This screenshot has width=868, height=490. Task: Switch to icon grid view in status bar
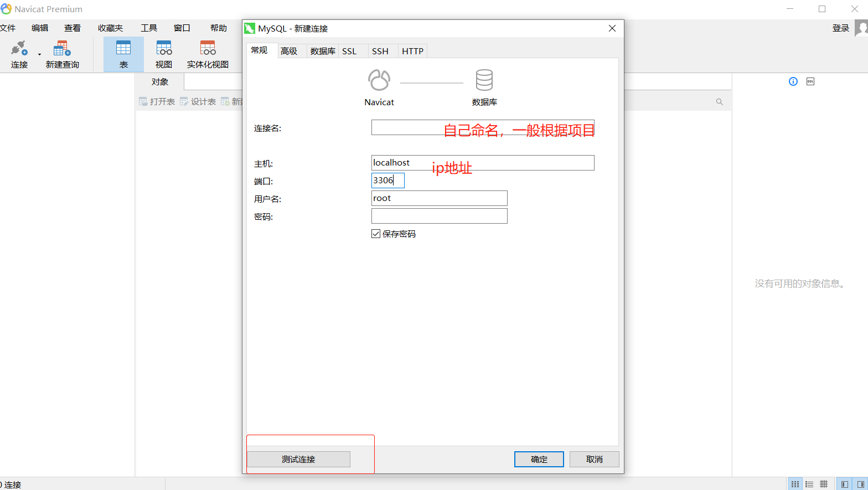click(795, 484)
